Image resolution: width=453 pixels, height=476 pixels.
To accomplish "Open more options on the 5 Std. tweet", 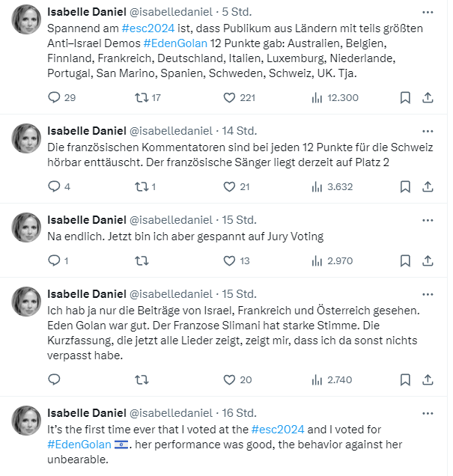I will tap(428, 12).
